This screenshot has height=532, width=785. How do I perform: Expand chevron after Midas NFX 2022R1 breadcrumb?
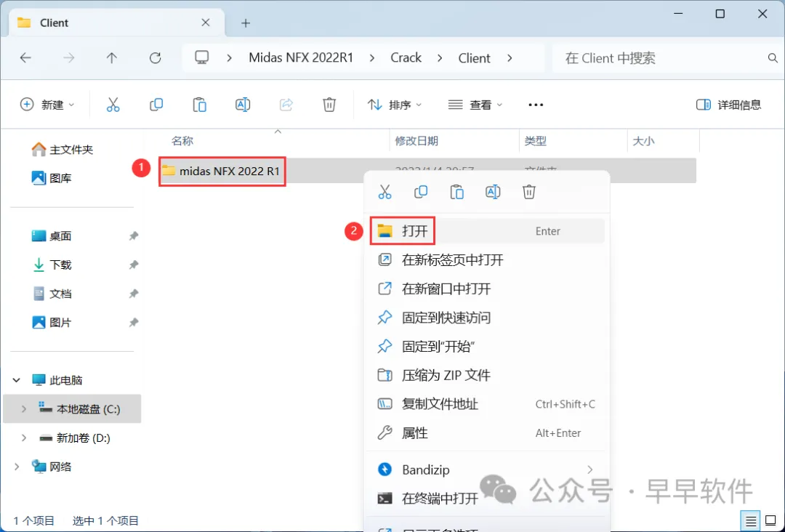[x=372, y=58]
